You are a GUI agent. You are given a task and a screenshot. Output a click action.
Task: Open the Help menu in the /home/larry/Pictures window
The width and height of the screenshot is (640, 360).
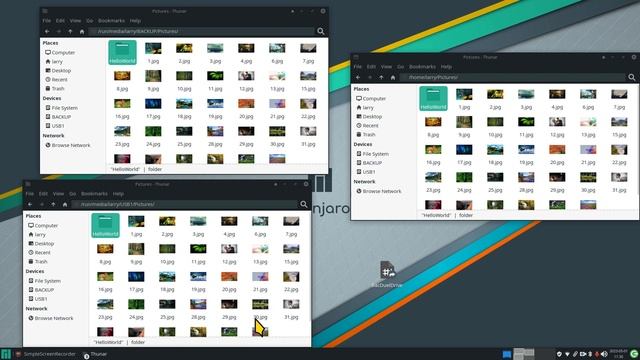[446, 67]
